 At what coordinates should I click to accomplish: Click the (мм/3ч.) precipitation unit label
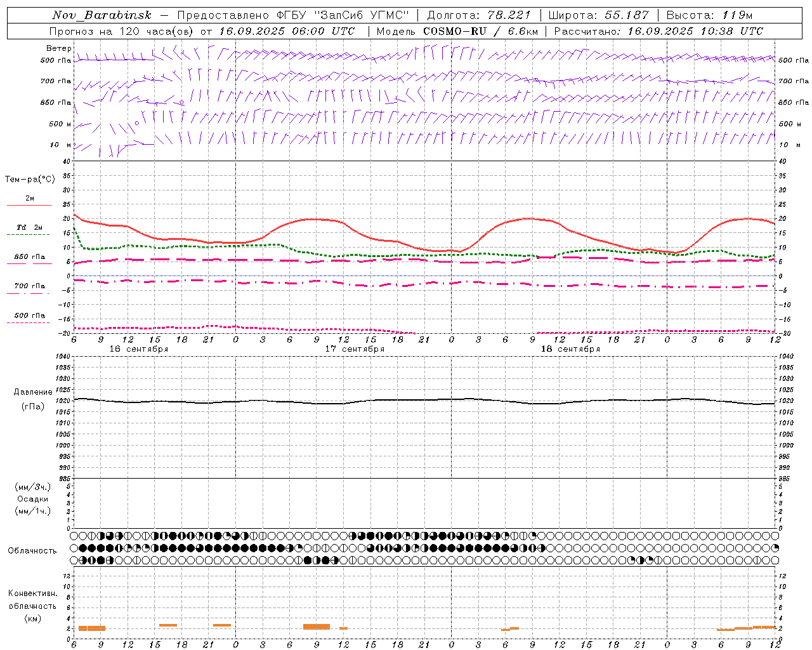[x=33, y=487]
